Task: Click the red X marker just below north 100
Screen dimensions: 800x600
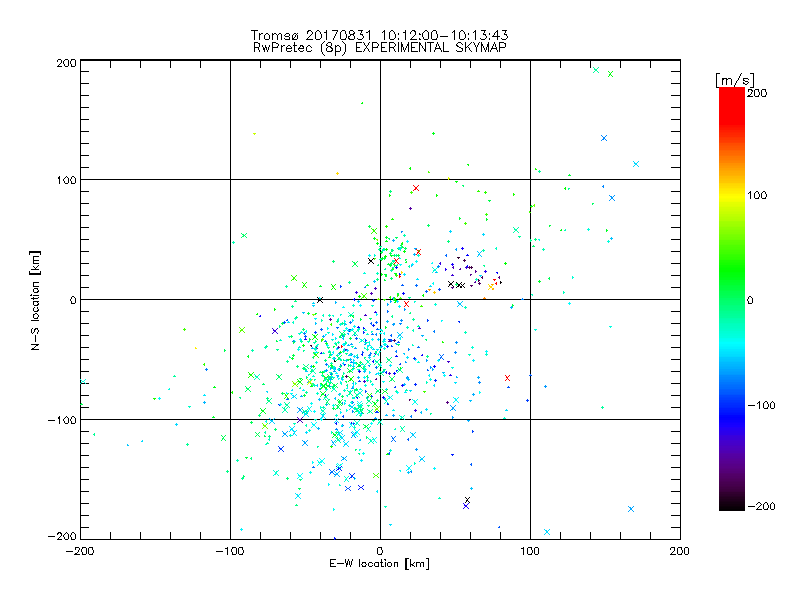Action: (x=416, y=188)
